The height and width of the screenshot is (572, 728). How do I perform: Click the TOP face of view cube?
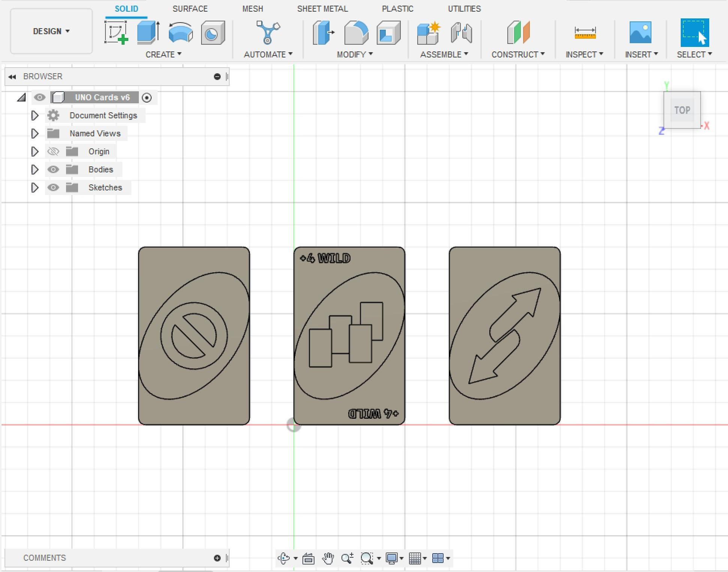682,110
